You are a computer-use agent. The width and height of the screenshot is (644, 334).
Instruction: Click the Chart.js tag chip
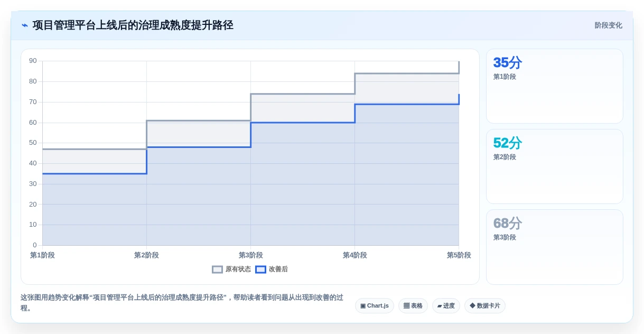375,305
